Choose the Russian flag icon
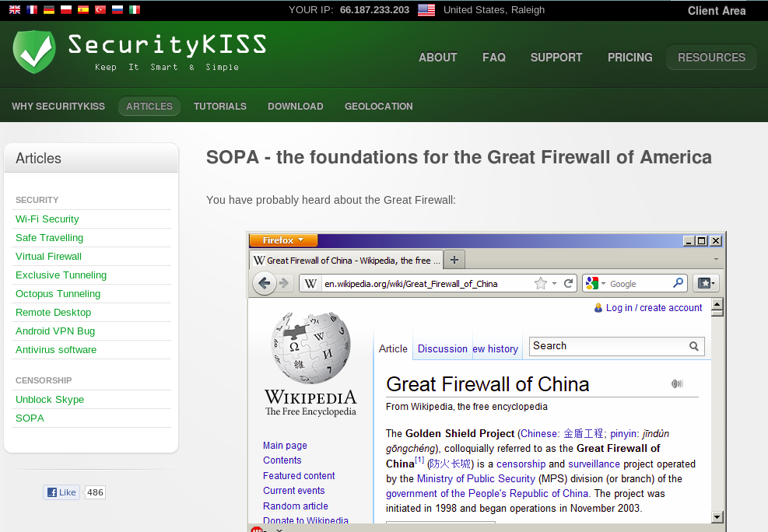 [x=117, y=10]
